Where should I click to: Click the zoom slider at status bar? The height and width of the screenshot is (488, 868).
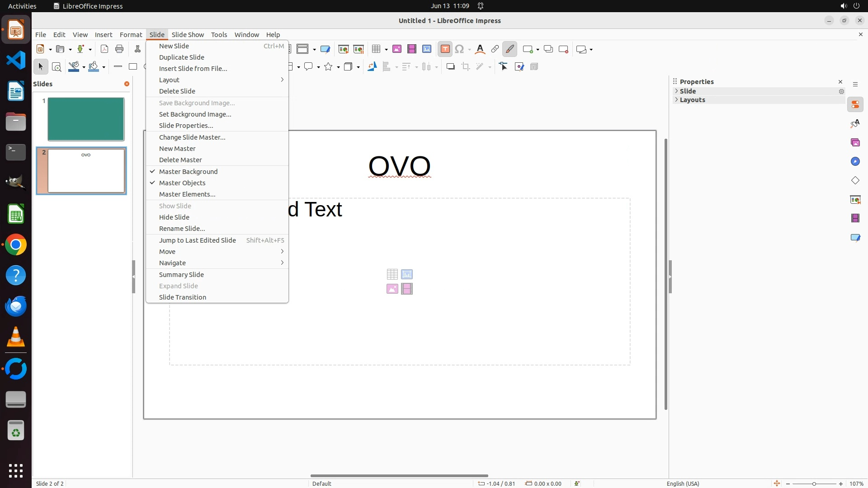click(x=814, y=484)
